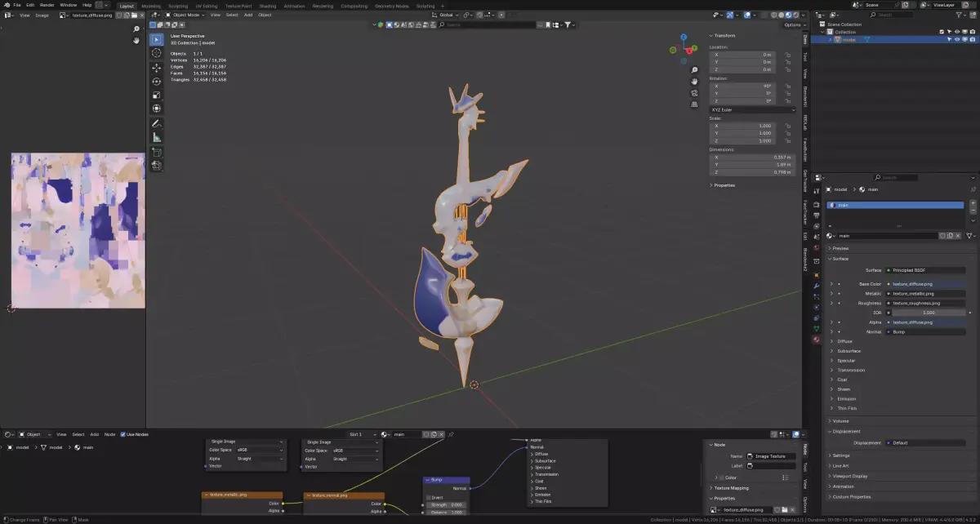Toggle Invert checkbox on Bump node

[427, 497]
